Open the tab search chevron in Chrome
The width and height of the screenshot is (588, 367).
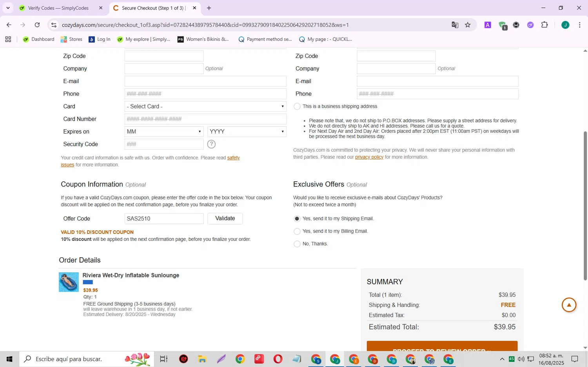click(8, 8)
